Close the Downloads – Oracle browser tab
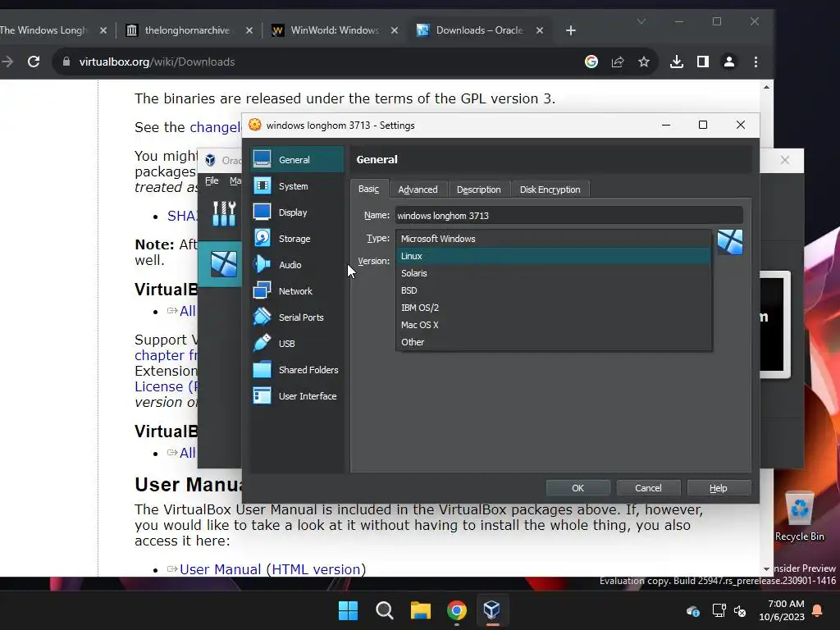This screenshot has height=630, width=840. 540,30
